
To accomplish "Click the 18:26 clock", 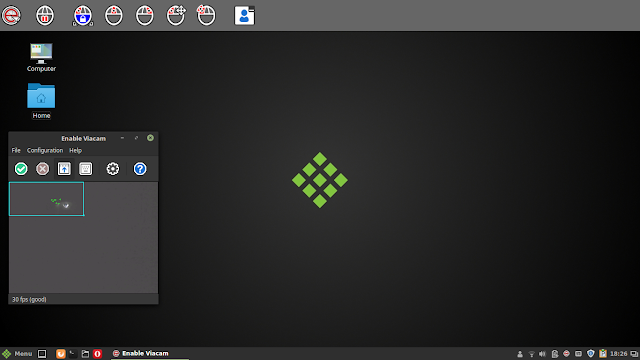I will point(619,354).
